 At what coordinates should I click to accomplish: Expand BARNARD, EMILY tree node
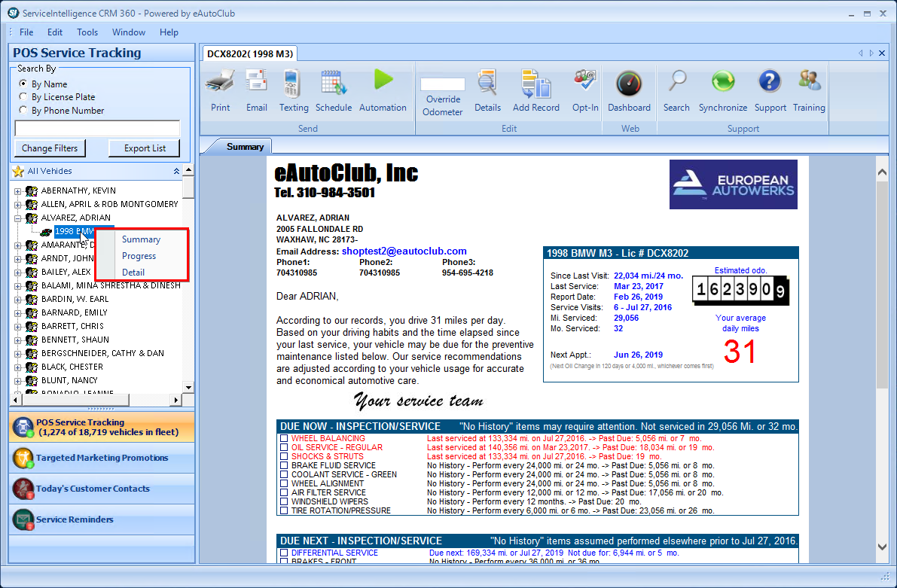[x=18, y=313]
